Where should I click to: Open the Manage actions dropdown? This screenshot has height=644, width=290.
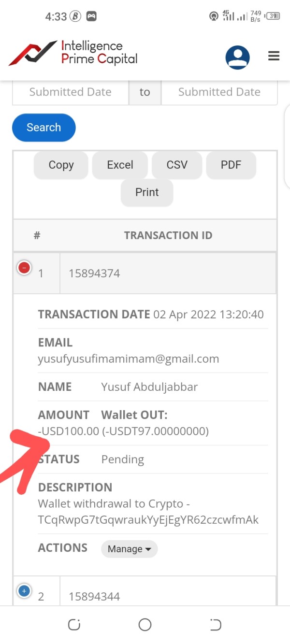click(129, 549)
